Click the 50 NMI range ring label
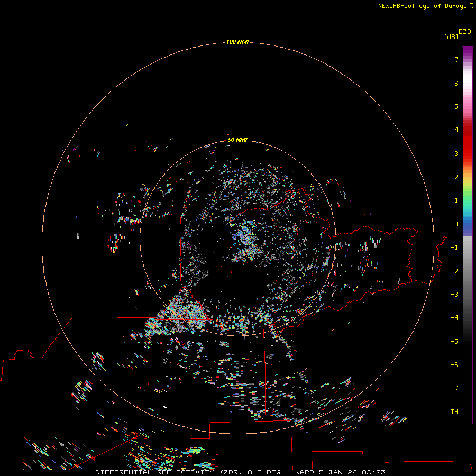This screenshot has width=476, height=476. pos(237,140)
